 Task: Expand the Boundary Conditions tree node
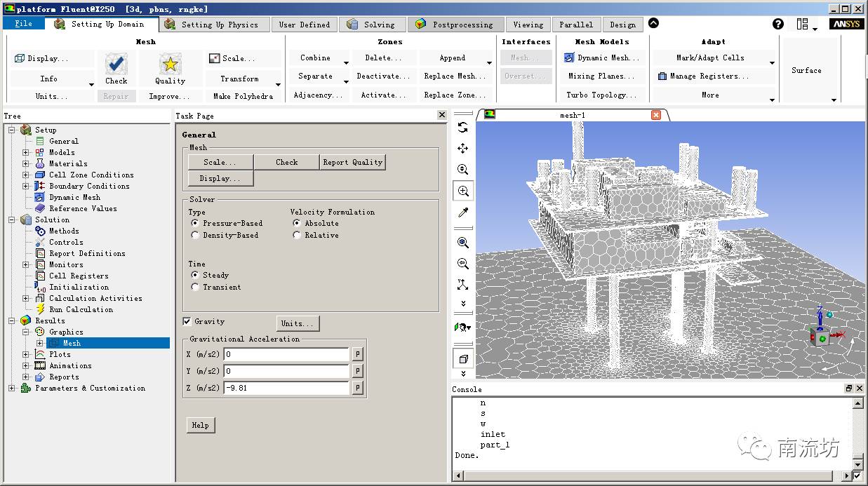click(x=26, y=186)
